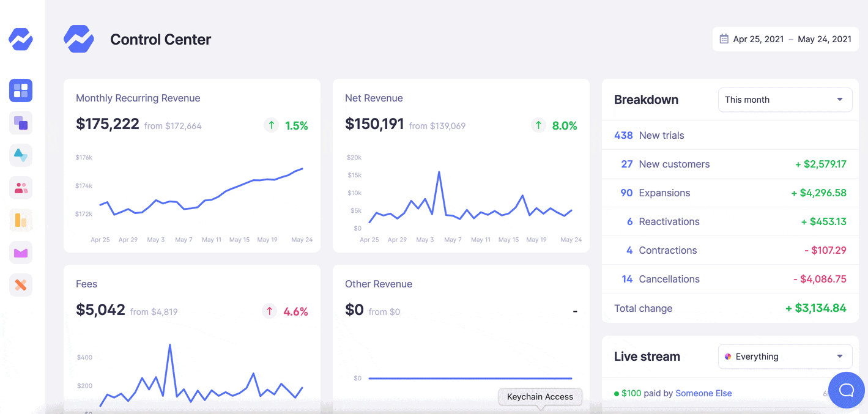
Task: Click the 'Someone Else' customer link
Action: pyautogui.click(x=703, y=393)
